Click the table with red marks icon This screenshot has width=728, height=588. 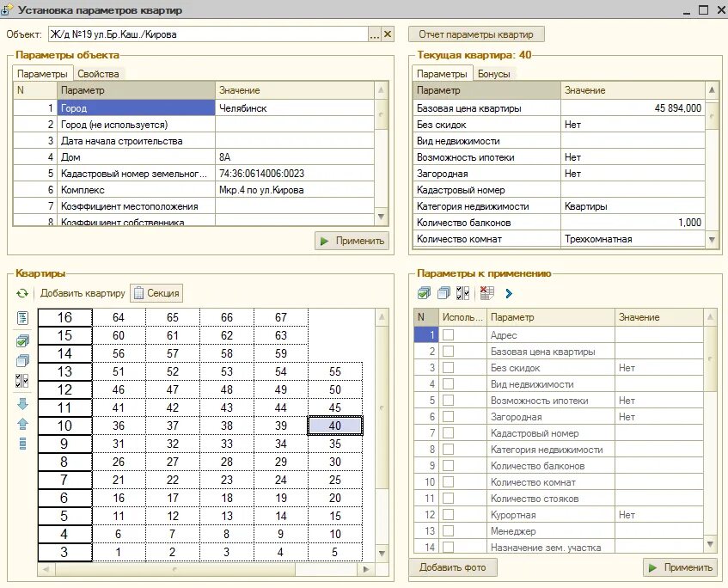coord(487,293)
